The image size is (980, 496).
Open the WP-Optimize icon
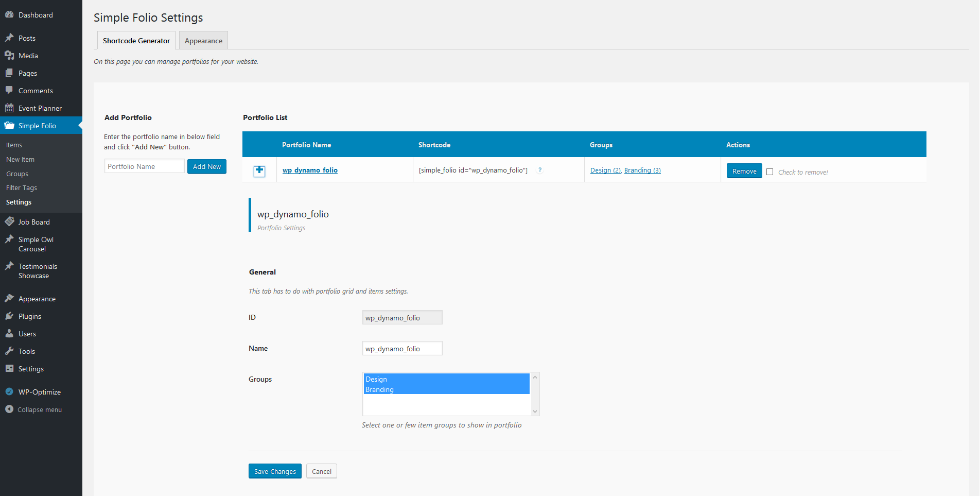tap(9, 391)
